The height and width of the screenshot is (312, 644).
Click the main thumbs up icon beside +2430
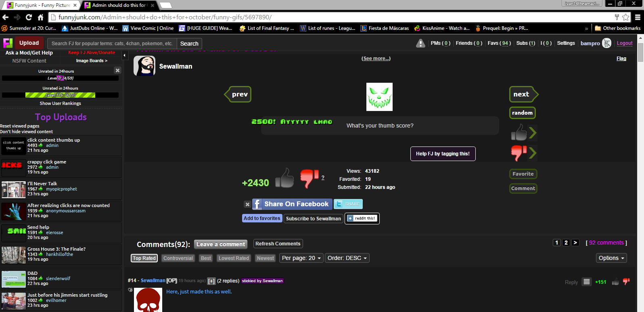(284, 178)
